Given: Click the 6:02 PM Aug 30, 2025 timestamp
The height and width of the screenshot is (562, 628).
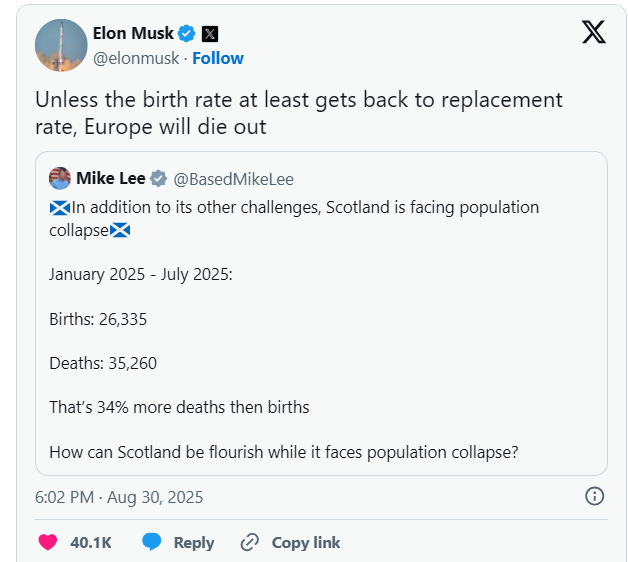Looking at the screenshot, I should tap(119, 496).
